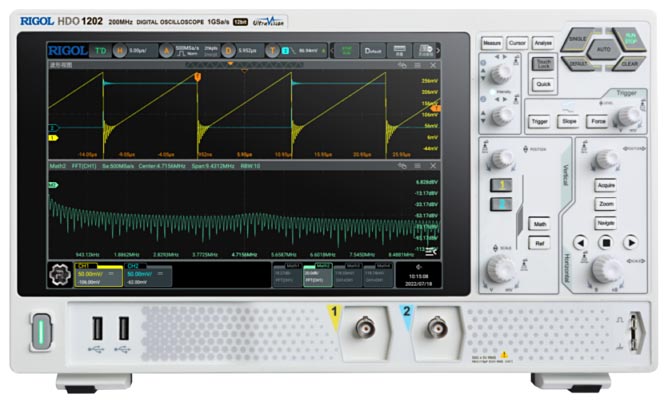Toggle channel 1 with yellow button
Viewport: 668px width, 403px height.
[x=501, y=186]
